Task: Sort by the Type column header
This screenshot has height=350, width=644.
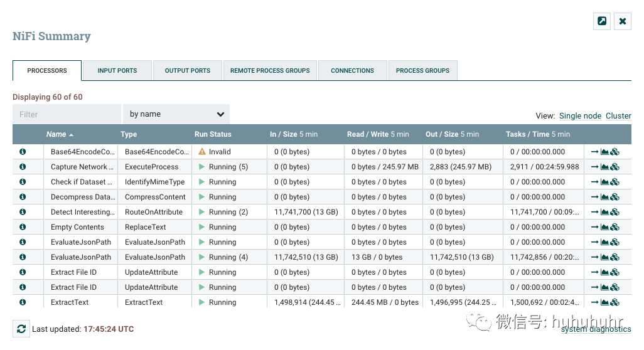Action: 129,134
